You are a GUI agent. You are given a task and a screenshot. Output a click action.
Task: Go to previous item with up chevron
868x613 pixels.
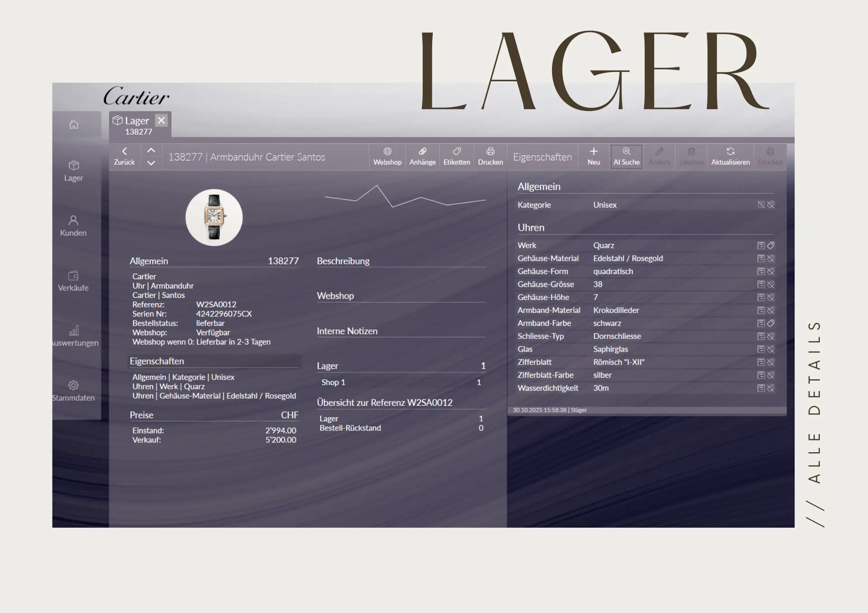click(x=151, y=150)
